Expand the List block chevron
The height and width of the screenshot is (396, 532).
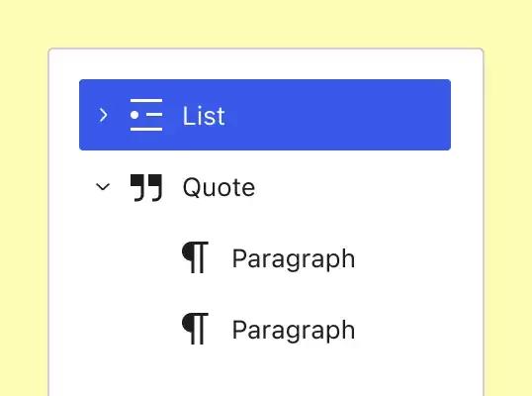[x=103, y=115]
